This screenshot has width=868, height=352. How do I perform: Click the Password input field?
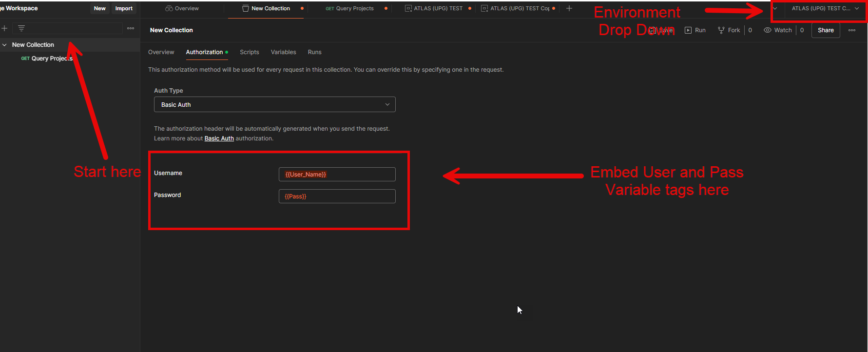(337, 196)
